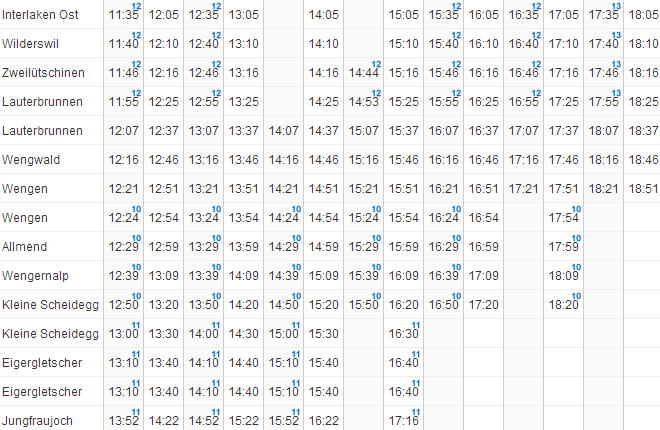
Task: Click the 13:52 Jungfraujoch arrival time
Action: pyautogui.click(x=122, y=422)
